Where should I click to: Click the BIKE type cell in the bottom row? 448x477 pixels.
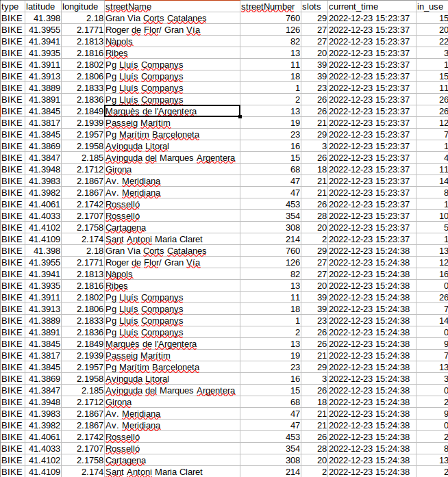point(12,472)
